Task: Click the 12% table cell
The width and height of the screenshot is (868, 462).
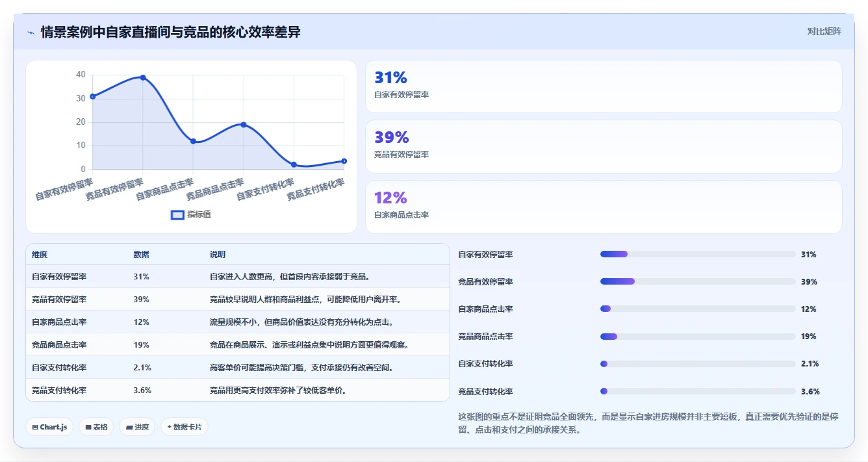Action: 141,322
